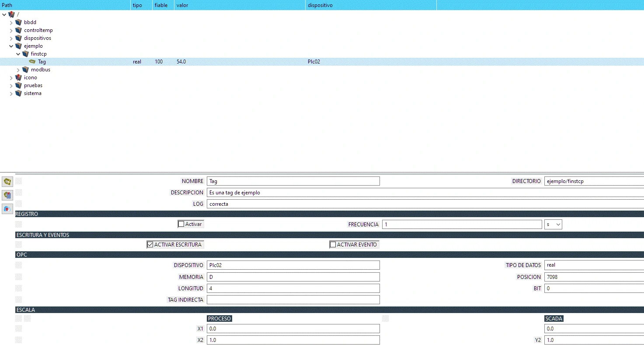Image resolution: width=644 pixels, height=345 pixels.
Task: Click the DESCRIPCION text field
Action: point(424,193)
